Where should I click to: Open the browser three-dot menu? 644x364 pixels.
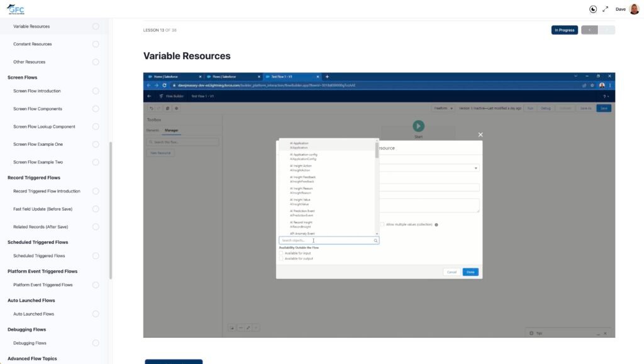point(610,85)
